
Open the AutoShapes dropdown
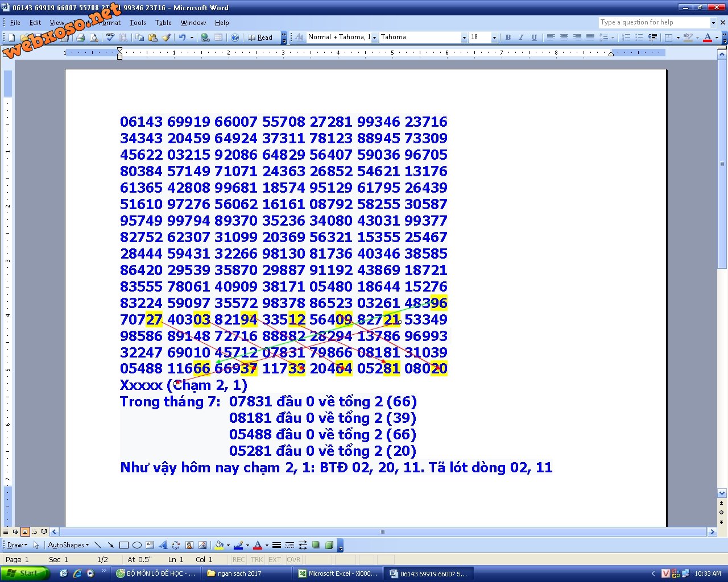coord(68,545)
